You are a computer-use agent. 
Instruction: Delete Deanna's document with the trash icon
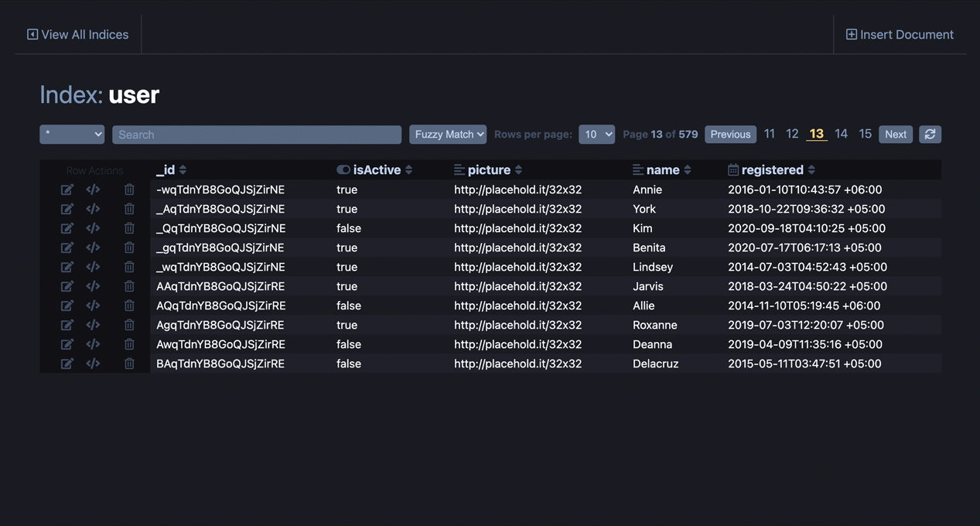129,343
